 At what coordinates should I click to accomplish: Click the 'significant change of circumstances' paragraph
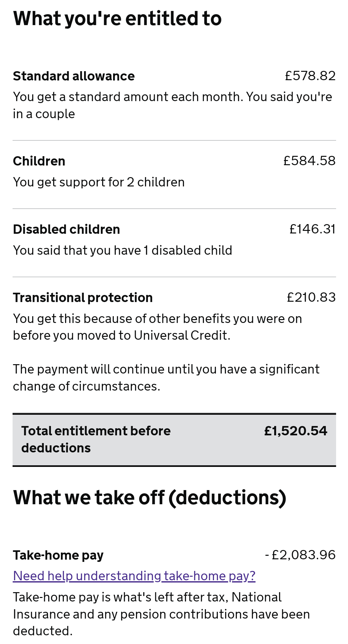(166, 378)
